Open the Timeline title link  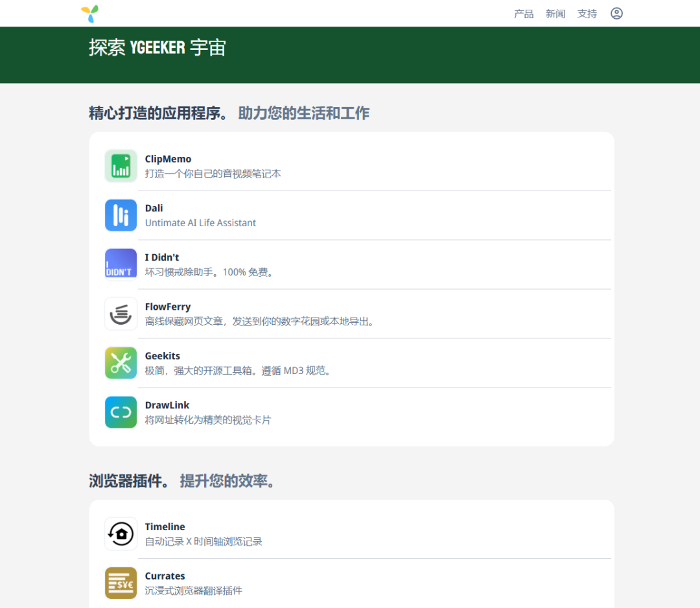[x=165, y=527]
